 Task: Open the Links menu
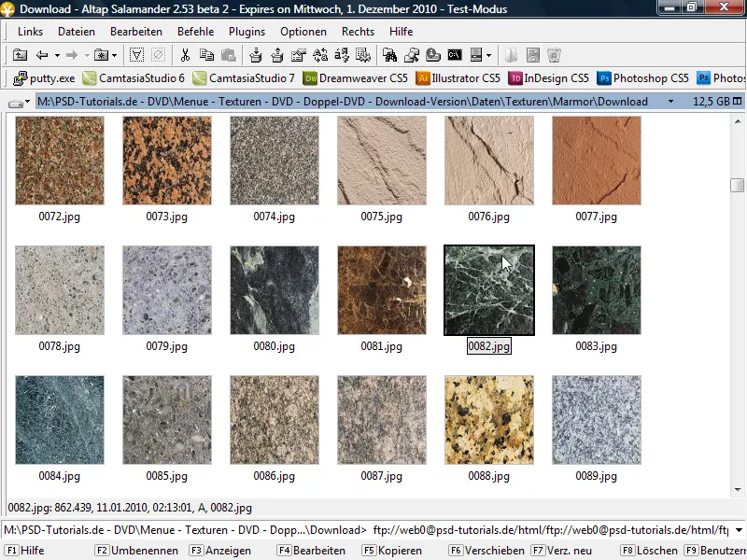pos(30,32)
